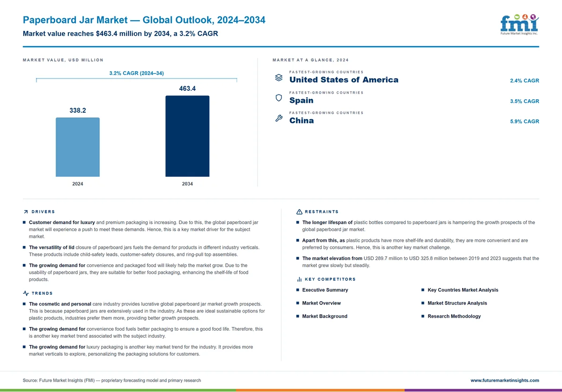Click the 'Apart from this, as' bullet
562x392 pixels.
[x=413, y=244]
